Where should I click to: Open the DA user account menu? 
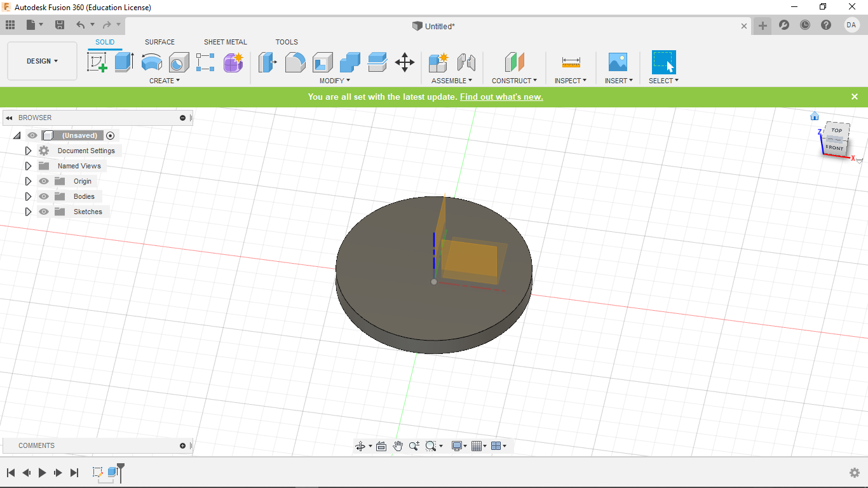coord(851,25)
